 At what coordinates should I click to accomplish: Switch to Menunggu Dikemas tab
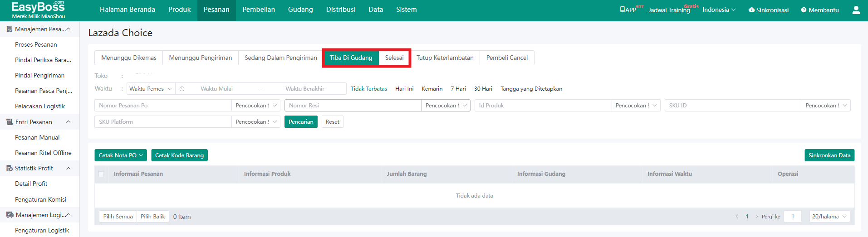(x=129, y=58)
